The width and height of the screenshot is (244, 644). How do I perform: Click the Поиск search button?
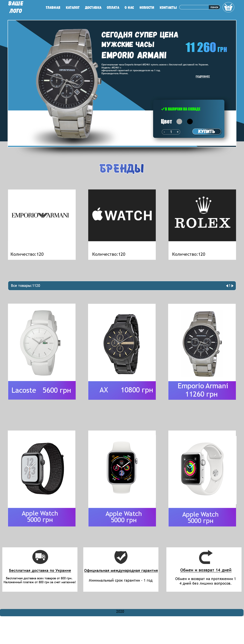pyautogui.click(x=214, y=7)
